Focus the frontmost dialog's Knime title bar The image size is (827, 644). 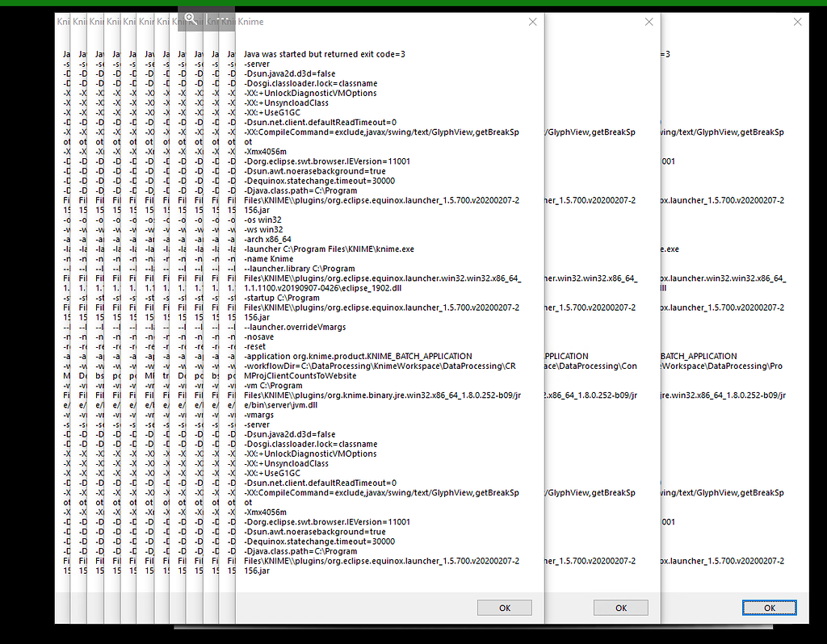(250, 22)
